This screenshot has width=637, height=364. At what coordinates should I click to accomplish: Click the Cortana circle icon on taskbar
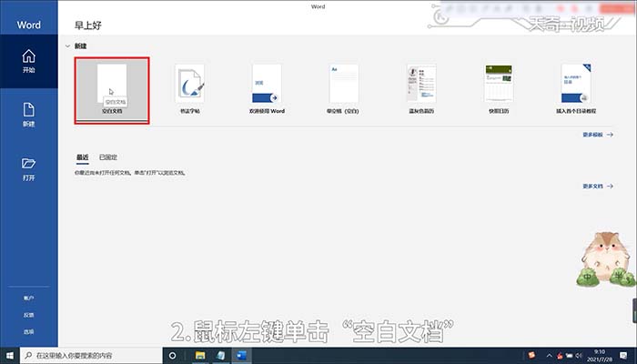172,356
